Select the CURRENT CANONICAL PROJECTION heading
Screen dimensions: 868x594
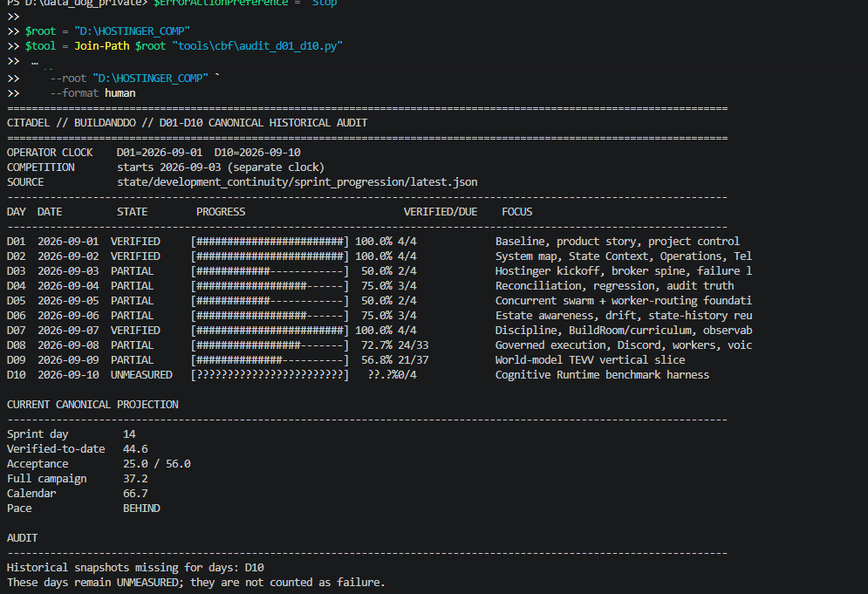point(92,405)
